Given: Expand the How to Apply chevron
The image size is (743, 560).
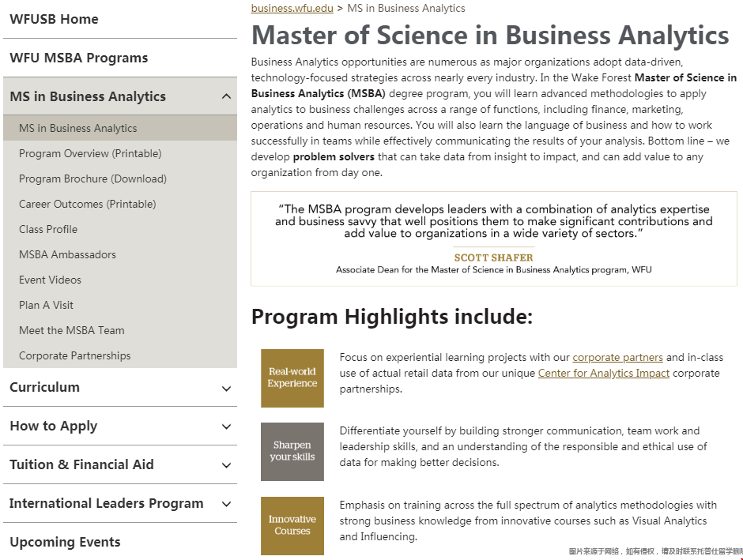Looking at the screenshot, I should pos(227,427).
